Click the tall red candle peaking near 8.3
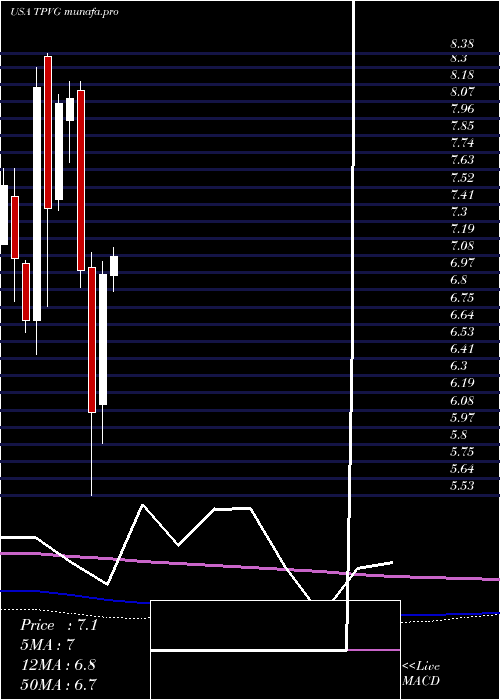The image size is (500, 700). tap(48, 133)
